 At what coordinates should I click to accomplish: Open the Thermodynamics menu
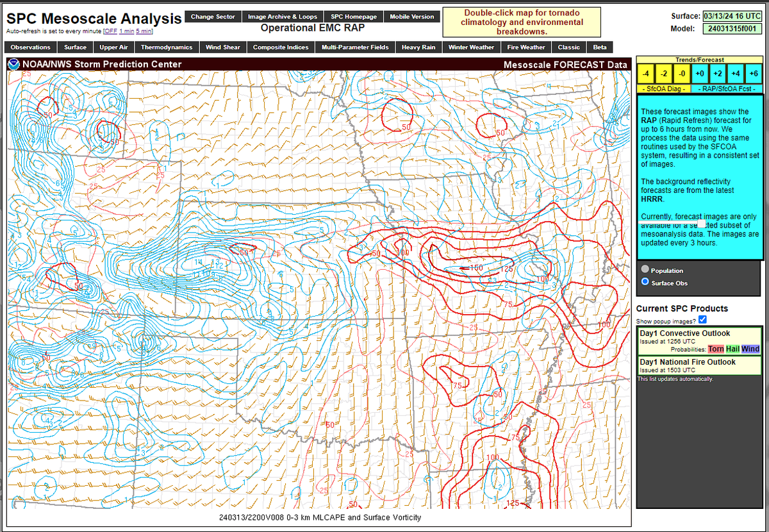[x=167, y=47]
